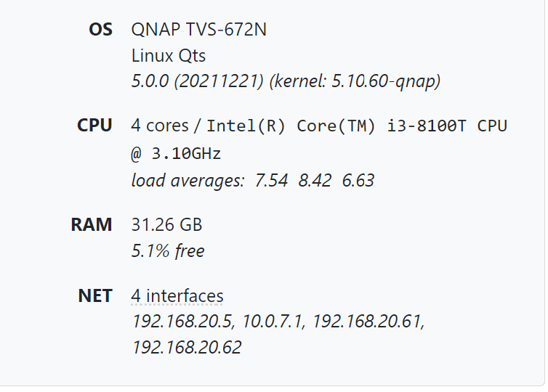Click the IP address 192.168.20.62
The image size is (548, 392).
click(187, 348)
